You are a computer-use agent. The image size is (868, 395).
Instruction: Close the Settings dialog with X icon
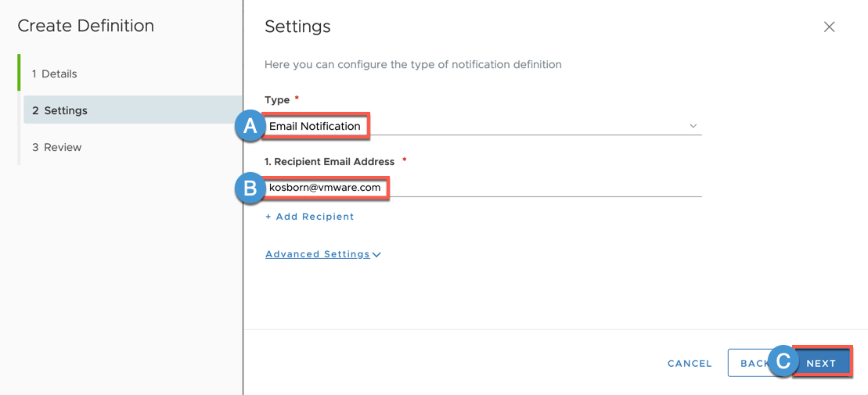coord(829,27)
